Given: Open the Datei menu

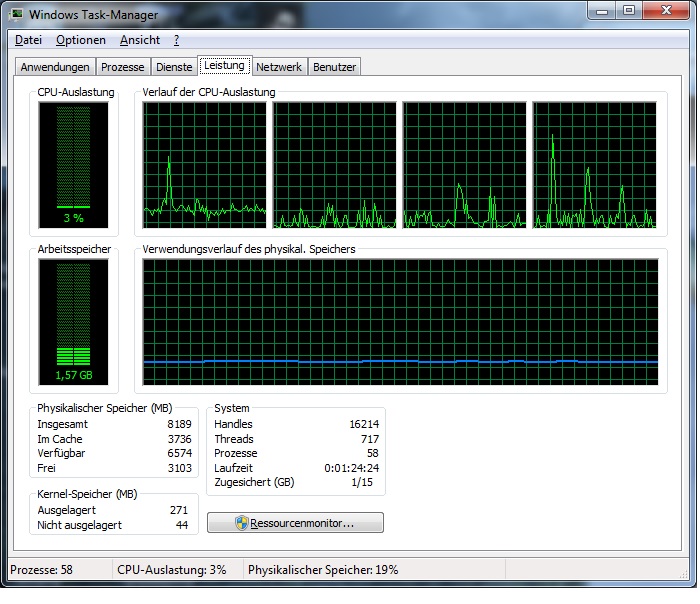Looking at the screenshot, I should point(28,40).
